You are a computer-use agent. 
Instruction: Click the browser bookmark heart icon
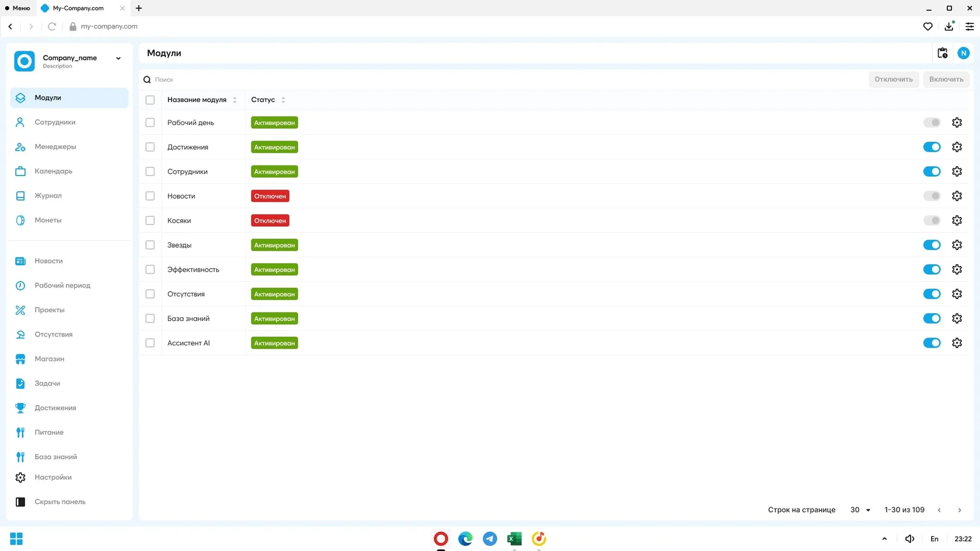[x=928, y=26]
